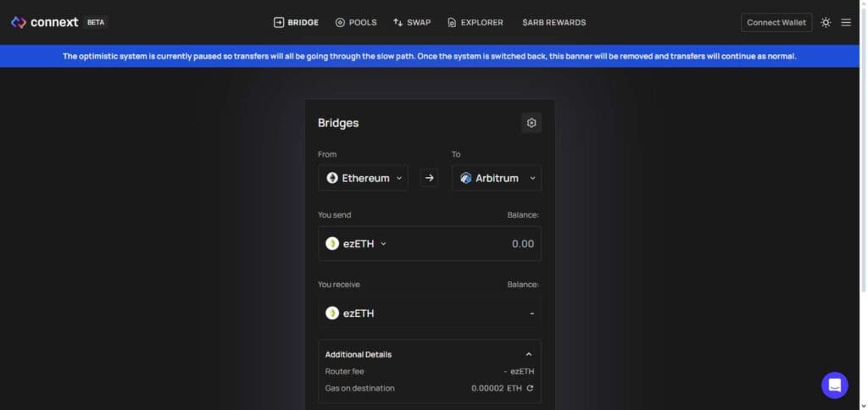Collapse the Additional Details section
The height and width of the screenshot is (410, 868).
click(529, 355)
